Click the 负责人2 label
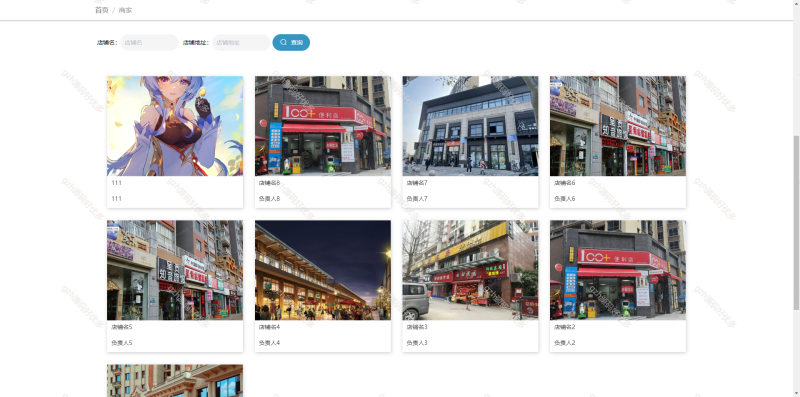The width and height of the screenshot is (800, 397). (564, 343)
